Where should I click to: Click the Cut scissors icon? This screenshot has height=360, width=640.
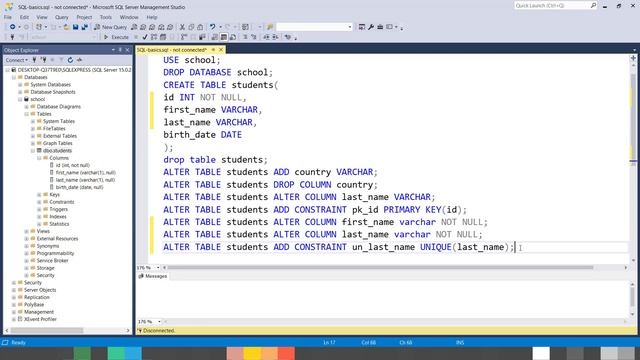182,27
